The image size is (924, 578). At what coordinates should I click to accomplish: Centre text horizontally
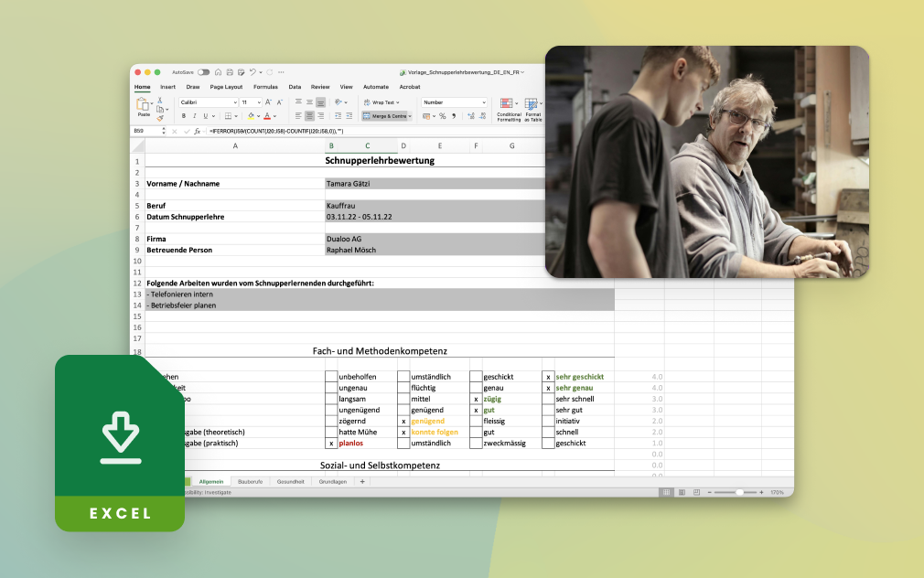click(x=309, y=116)
